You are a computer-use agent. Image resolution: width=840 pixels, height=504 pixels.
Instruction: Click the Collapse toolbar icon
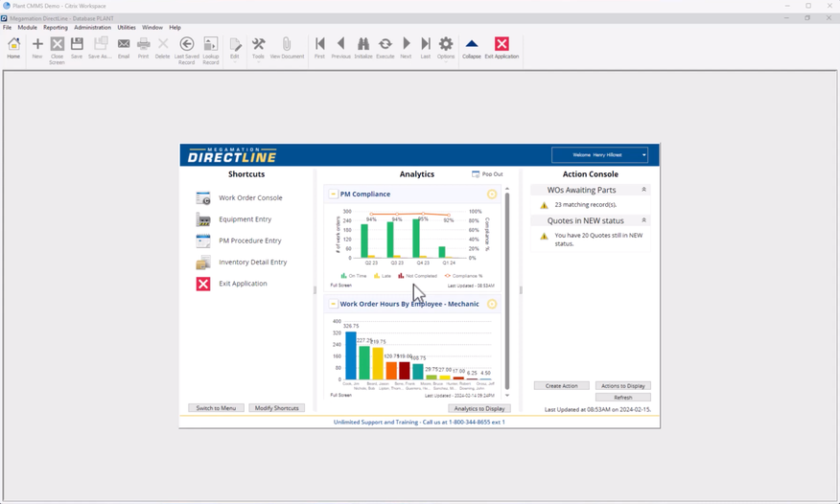(x=471, y=46)
